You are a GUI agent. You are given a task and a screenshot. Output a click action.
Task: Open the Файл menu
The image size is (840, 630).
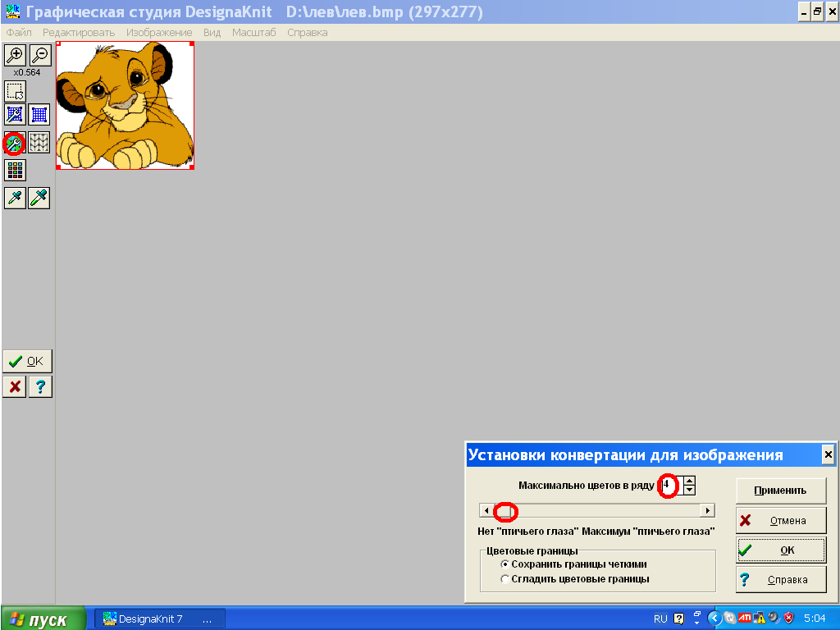(x=19, y=33)
